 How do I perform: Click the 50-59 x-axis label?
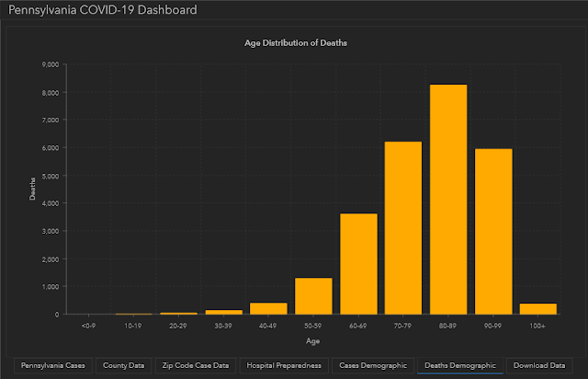click(312, 326)
